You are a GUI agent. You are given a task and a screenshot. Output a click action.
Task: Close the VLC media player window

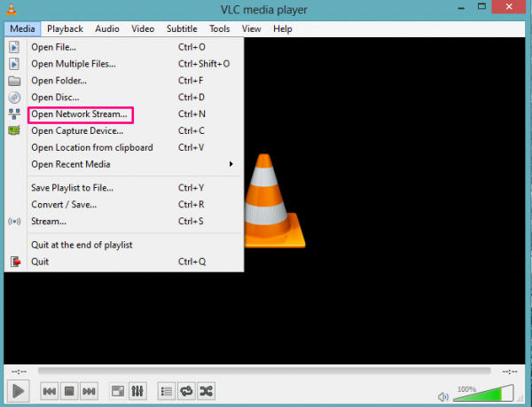(x=509, y=7)
